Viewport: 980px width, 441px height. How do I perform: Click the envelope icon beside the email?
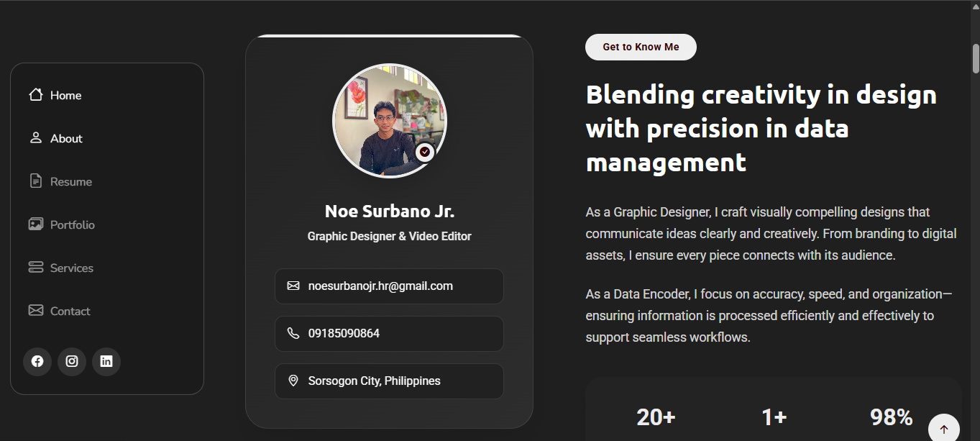293,286
